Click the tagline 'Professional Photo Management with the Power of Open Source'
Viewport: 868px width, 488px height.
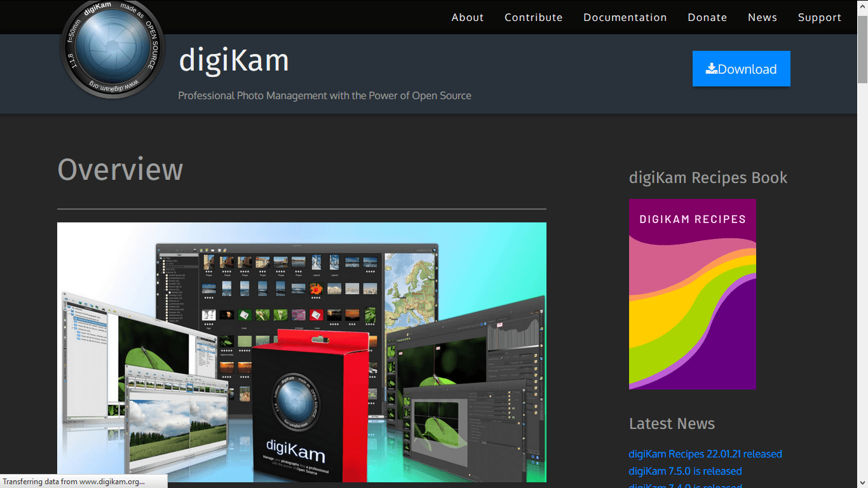pos(325,95)
